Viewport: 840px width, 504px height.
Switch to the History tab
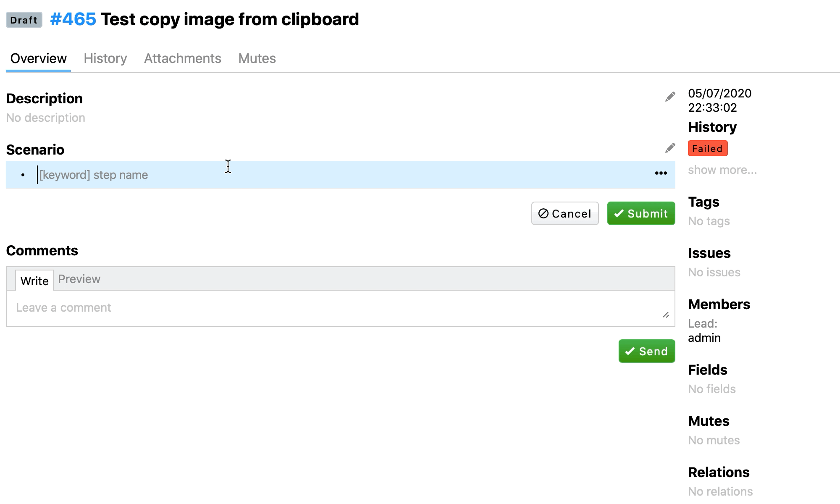click(x=105, y=58)
